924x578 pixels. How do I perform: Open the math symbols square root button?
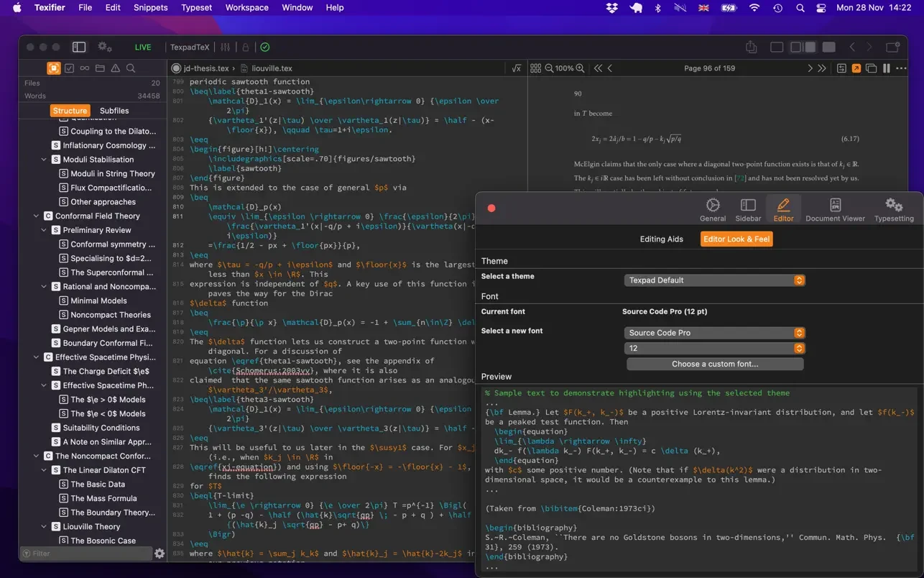click(516, 68)
